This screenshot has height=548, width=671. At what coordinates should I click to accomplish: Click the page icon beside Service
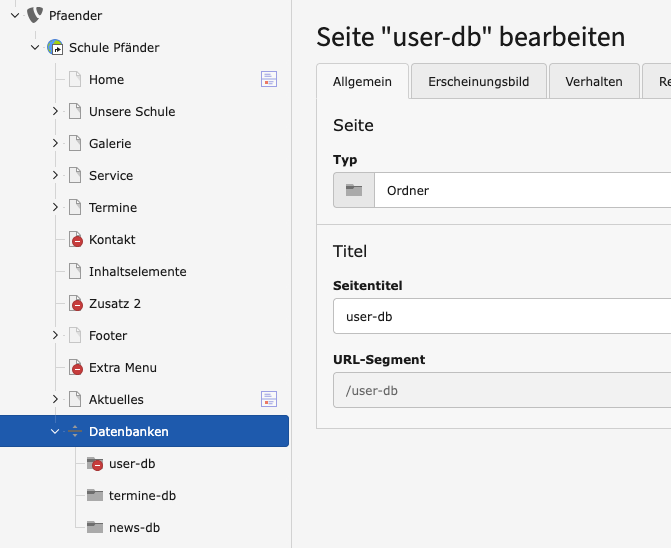point(75,175)
